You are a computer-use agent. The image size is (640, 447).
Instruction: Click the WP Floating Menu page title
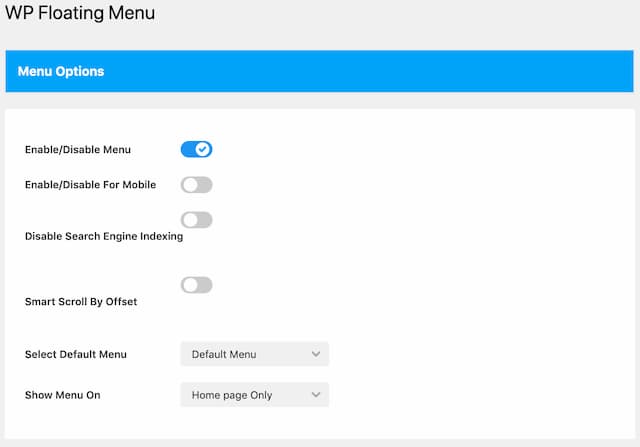point(80,12)
